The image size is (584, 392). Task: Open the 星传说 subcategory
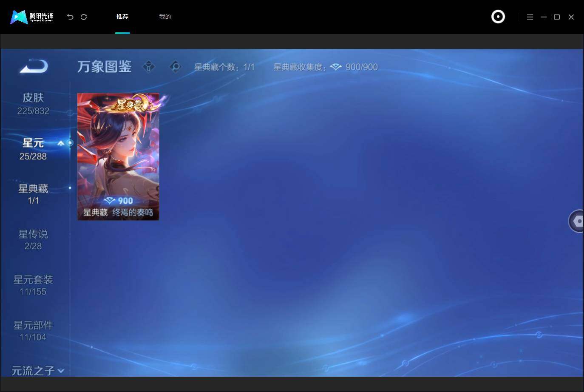pyautogui.click(x=33, y=239)
